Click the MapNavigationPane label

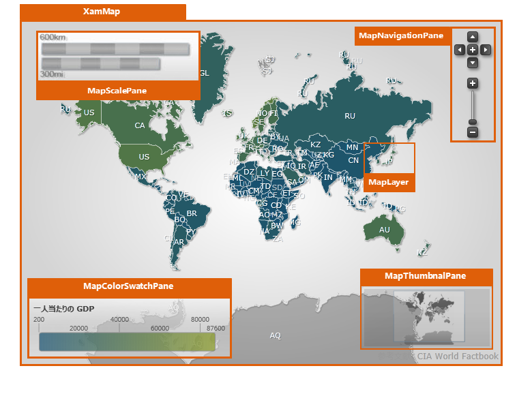pyautogui.click(x=401, y=35)
